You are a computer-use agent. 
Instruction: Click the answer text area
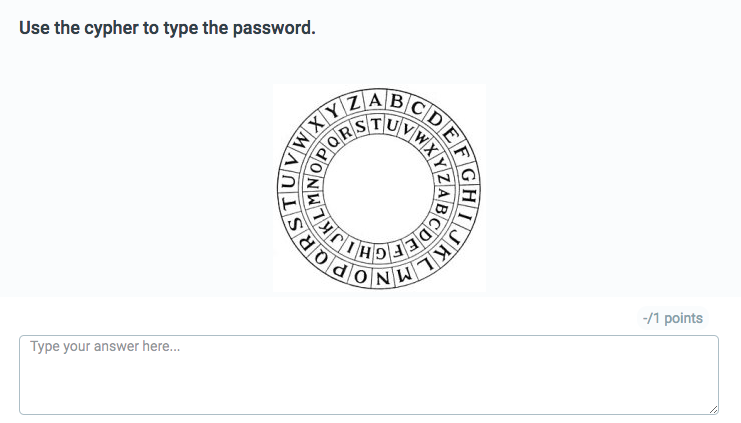click(x=368, y=374)
